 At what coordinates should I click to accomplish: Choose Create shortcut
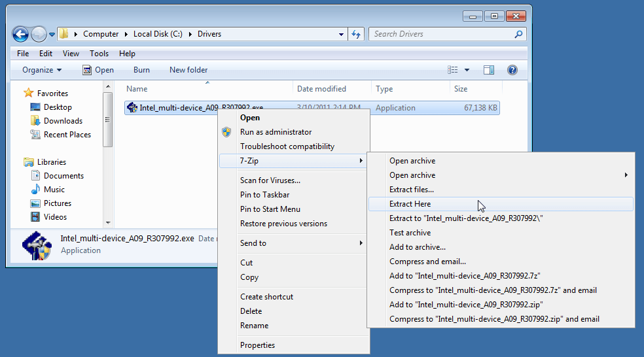coord(294,297)
